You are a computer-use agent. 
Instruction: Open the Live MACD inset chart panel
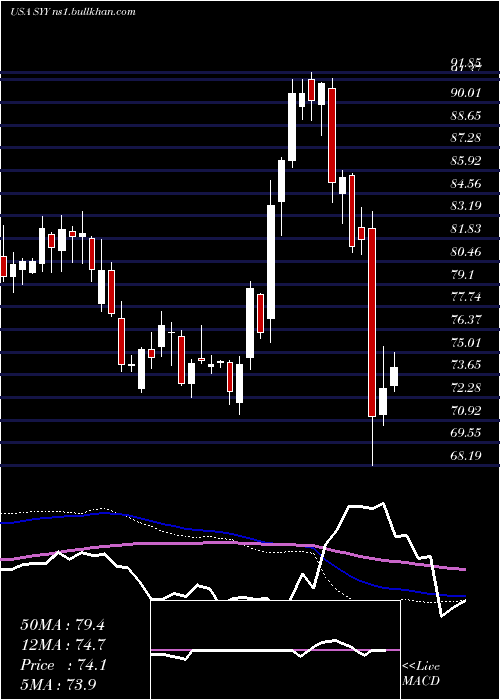point(275,650)
